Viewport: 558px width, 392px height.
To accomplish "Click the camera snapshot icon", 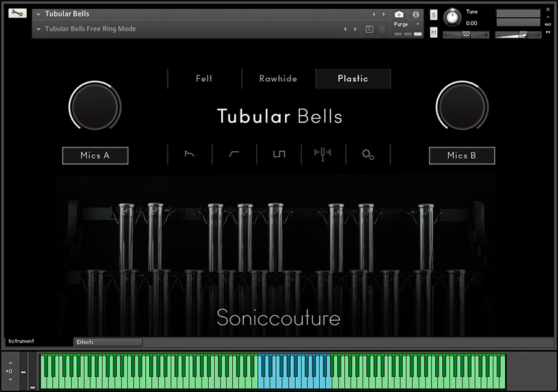I will point(399,14).
